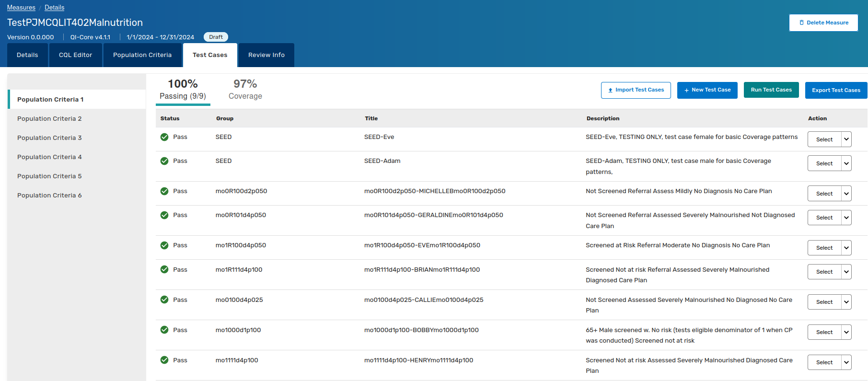This screenshot has width=868, height=381.
Task: Click pass checkmark for mo1111d4p100 test case
Action: pyautogui.click(x=164, y=360)
